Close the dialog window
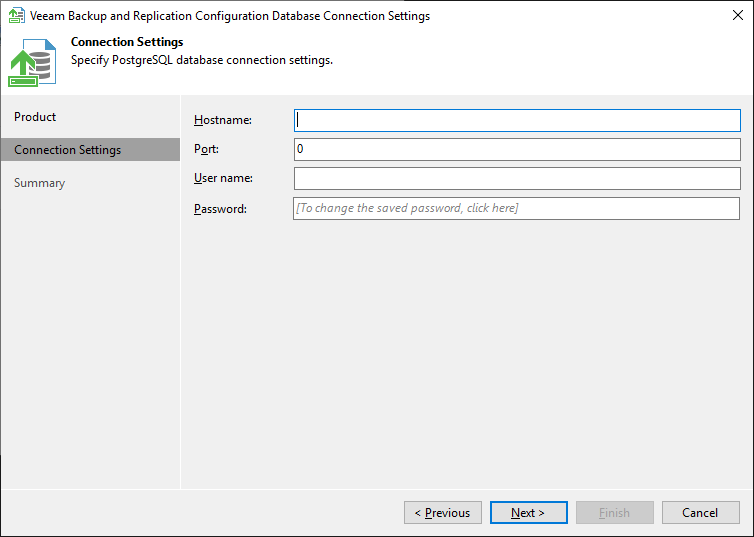This screenshot has width=754, height=537. pos(738,15)
